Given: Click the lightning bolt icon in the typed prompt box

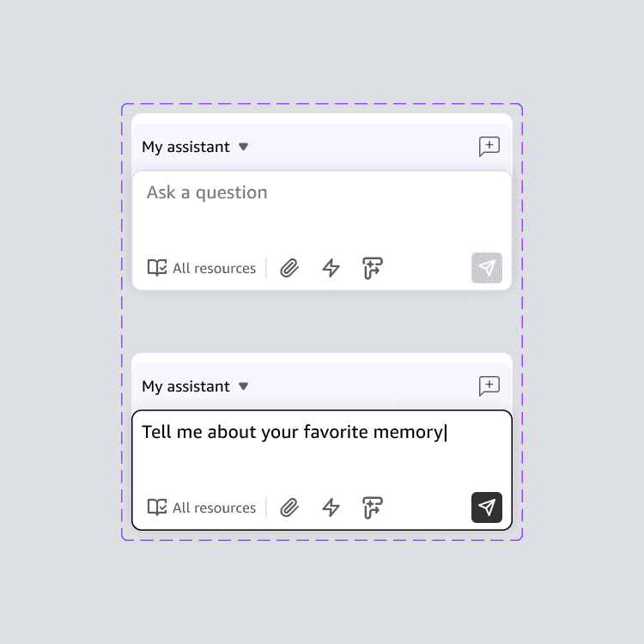Looking at the screenshot, I should click(331, 507).
